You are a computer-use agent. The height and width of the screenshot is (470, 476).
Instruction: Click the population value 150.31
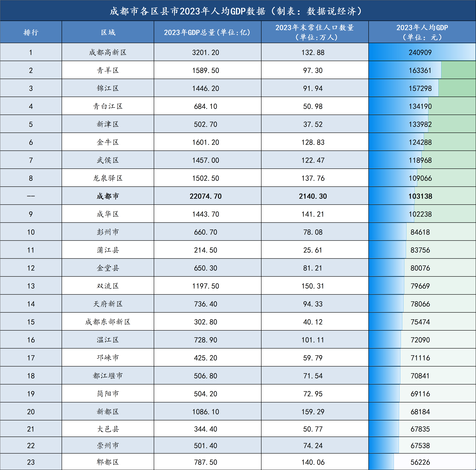(313, 286)
